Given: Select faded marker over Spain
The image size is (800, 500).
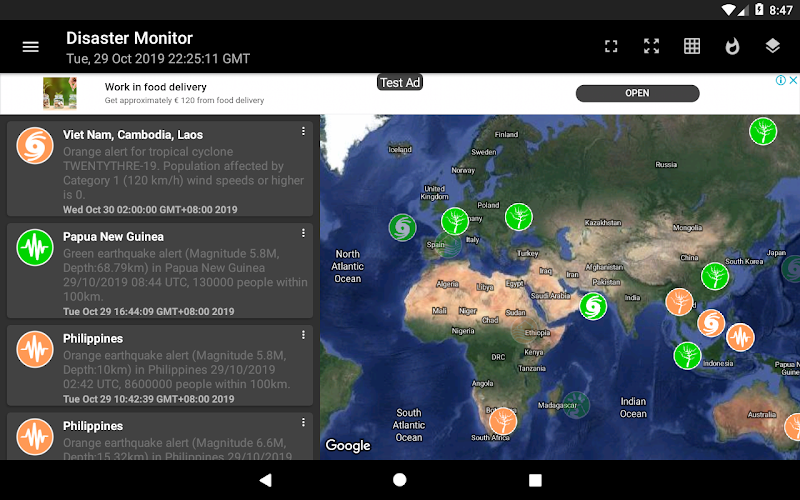Looking at the screenshot, I should pos(448,245).
